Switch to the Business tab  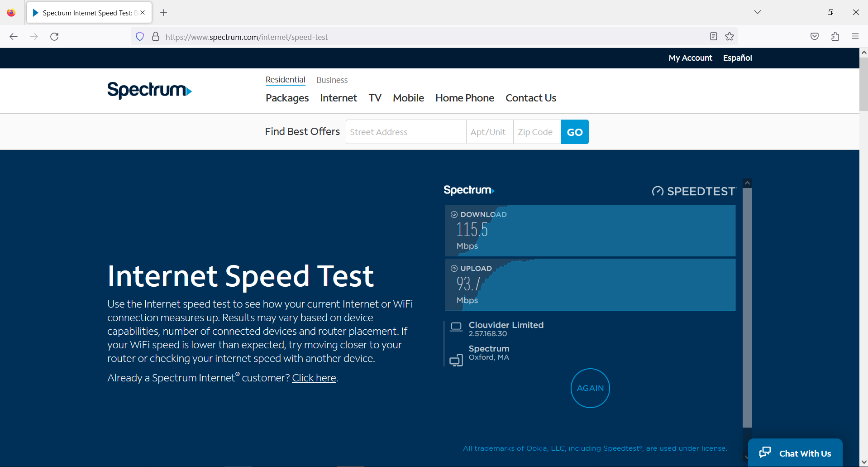click(x=332, y=80)
